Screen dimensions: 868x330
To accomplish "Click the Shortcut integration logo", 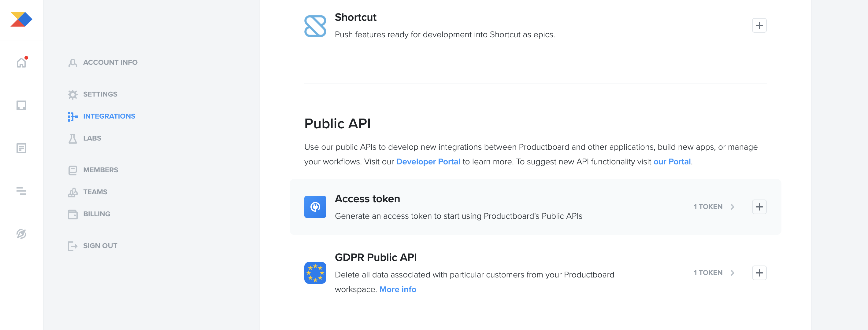I will tap(315, 26).
